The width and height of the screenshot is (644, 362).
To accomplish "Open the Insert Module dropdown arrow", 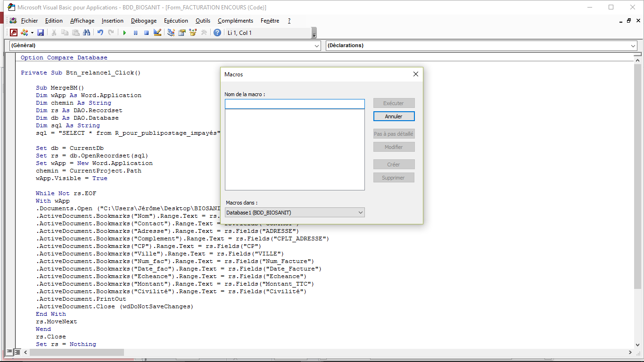I will pos(32,33).
